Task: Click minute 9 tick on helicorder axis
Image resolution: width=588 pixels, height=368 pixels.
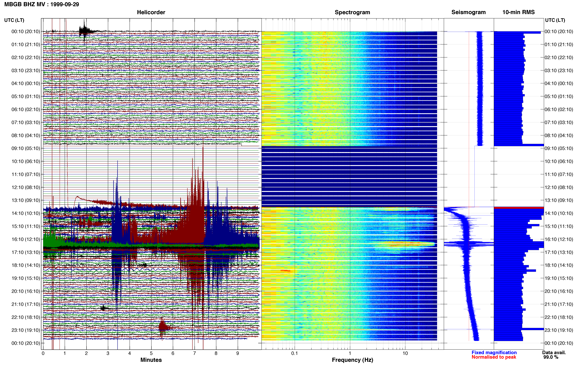Action: point(238,353)
